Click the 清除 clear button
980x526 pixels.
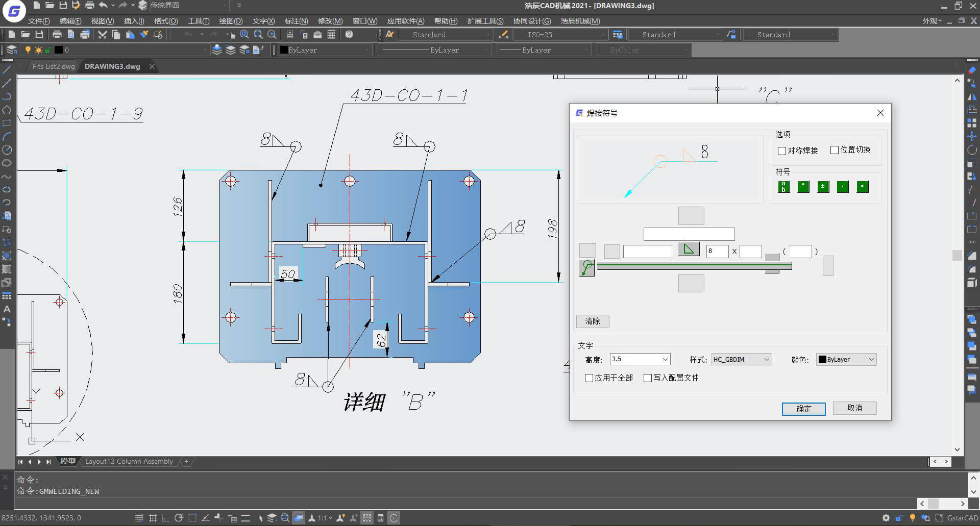pos(593,321)
